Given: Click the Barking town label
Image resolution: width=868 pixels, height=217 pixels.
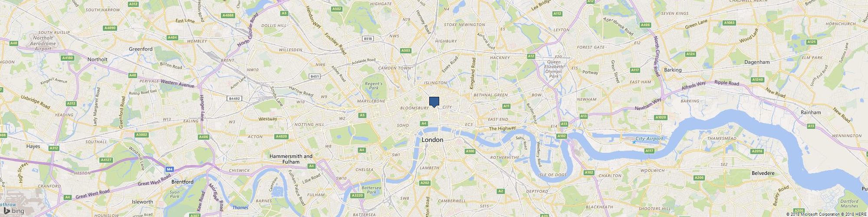Looking at the screenshot, I should pyautogui.click(x=673, y=70).
